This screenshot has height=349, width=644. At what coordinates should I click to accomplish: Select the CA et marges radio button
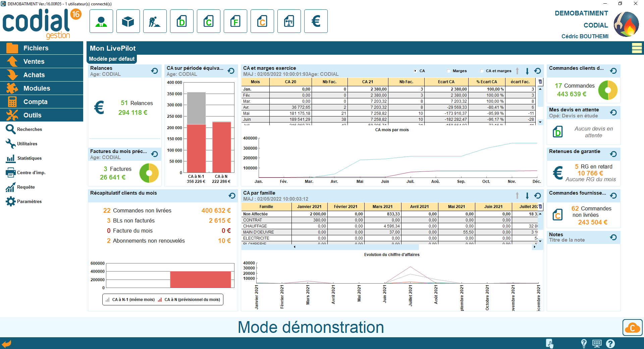coord(482,71)
